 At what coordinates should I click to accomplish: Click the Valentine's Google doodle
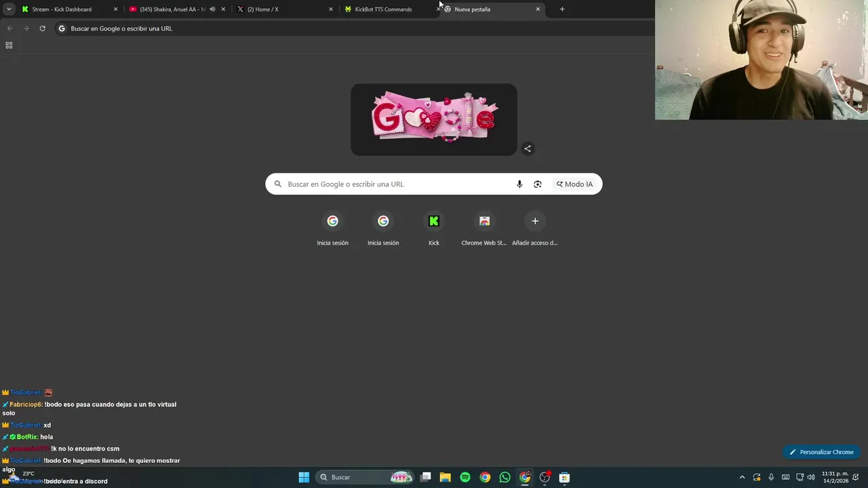pos(434,120)
